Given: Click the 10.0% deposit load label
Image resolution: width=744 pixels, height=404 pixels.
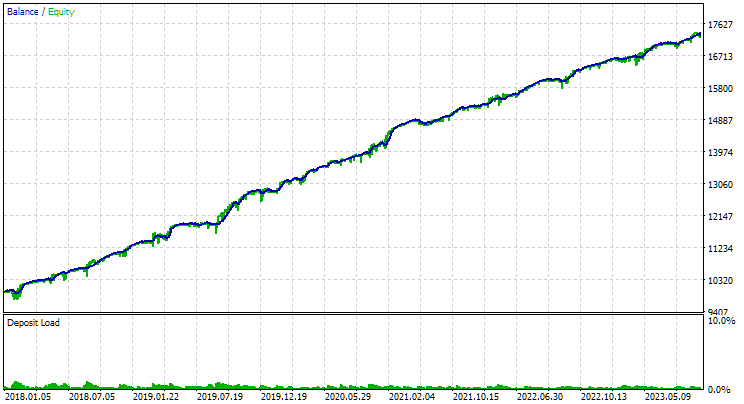Looking at the screenshot, I should click(x=721, y=321).
